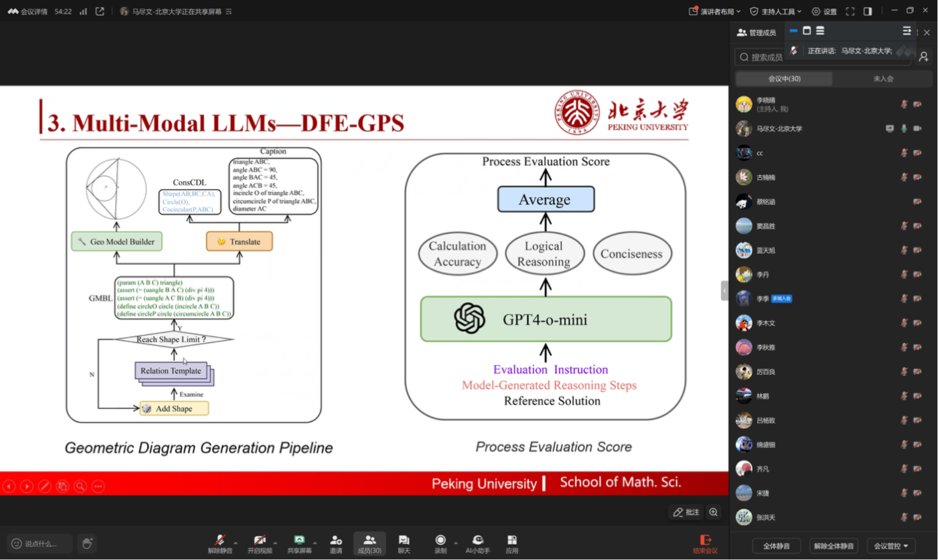Screen dimensions: 938x560
Task: Click 结束会议 end meeting
Action: pos(705,544)
